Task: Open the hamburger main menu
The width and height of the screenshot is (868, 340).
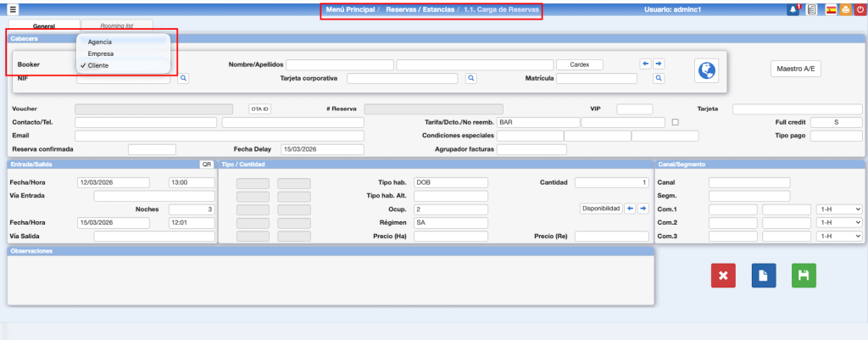Action: 13,9
